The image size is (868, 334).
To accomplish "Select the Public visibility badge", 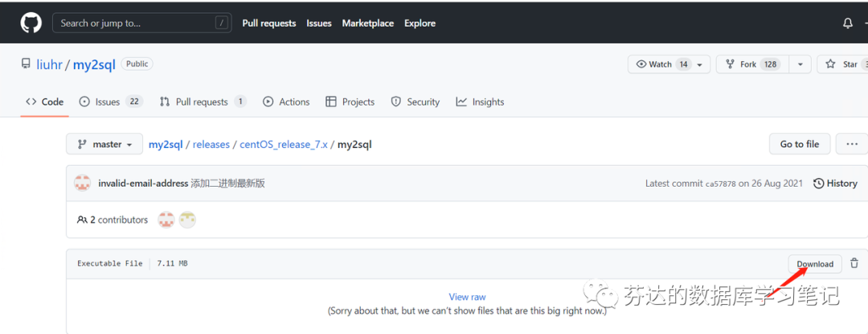I will point(137,64).
